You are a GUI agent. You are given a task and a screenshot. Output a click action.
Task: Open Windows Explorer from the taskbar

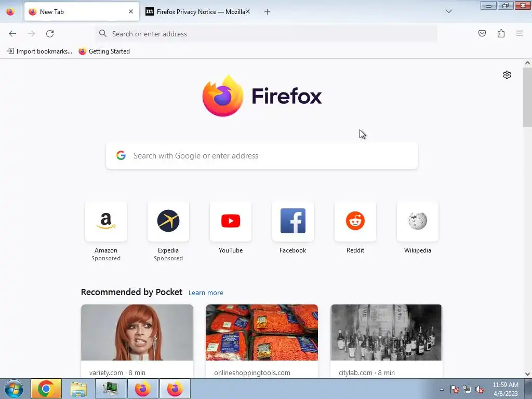click(x=78, y=389)
